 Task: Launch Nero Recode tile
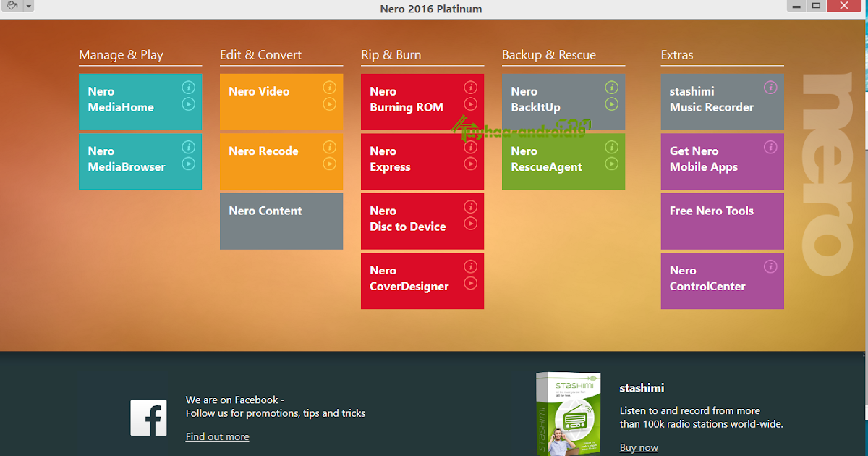tap(281, 161)
